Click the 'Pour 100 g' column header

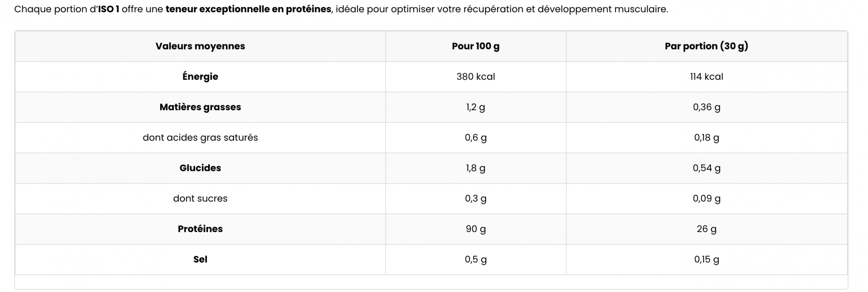click(476, 46)
